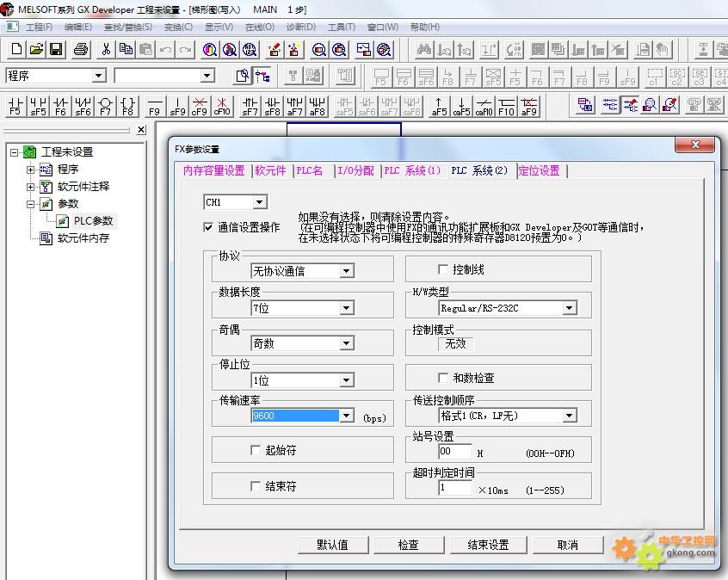Viewport: 728px width, 580px height.
Task: Click the Redo arrow icon
Action: [185, 49]
